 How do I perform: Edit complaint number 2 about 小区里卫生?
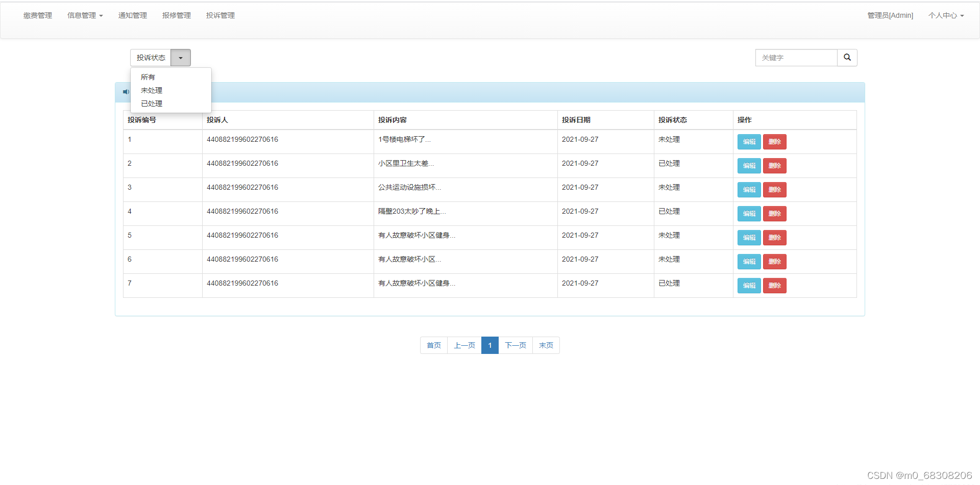pyautogui.click(x=749, y=166)
